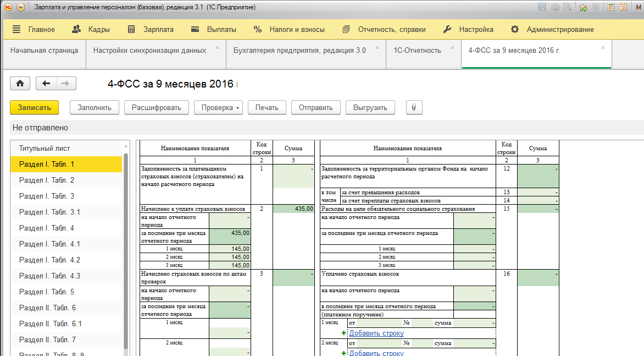
Task: Open the title bar main menu dropdown arrow
Action: click(21, 7)
